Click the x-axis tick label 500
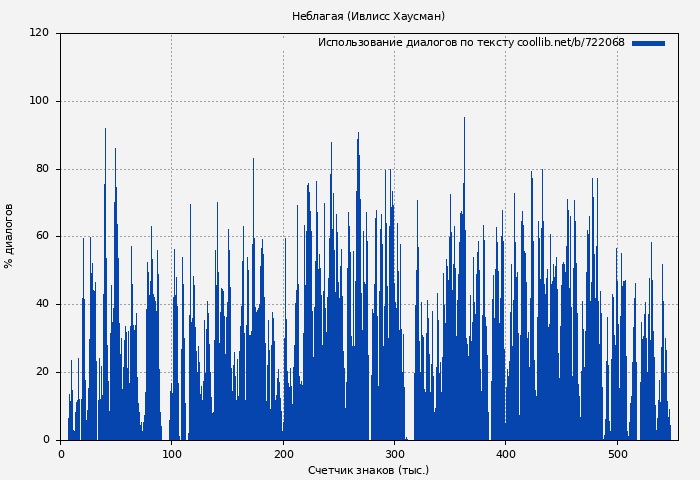700x480 pixels. [x=617, y=454]
